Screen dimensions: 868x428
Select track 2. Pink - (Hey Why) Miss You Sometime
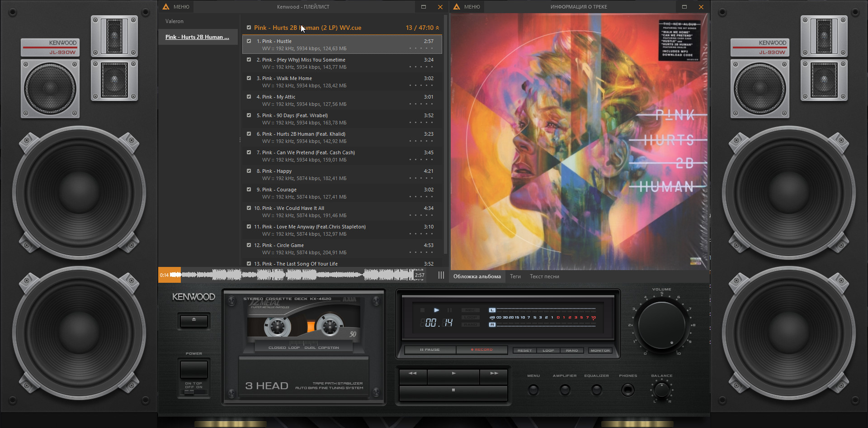342,63
